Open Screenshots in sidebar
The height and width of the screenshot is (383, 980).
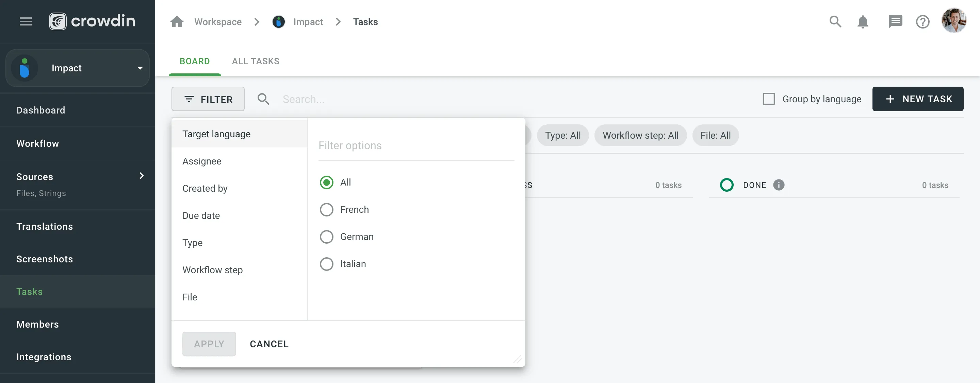coord(78,259)
